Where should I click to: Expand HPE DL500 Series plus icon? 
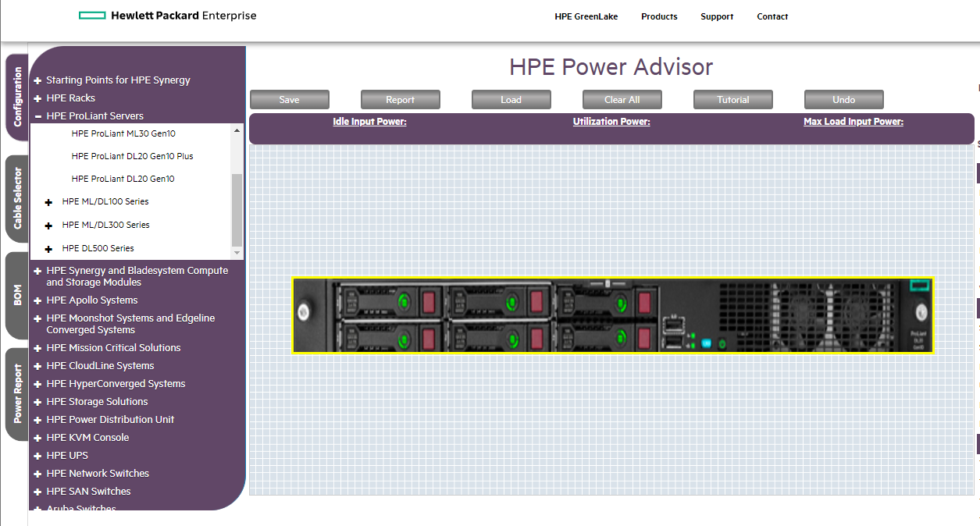pyautogui.click(x=48, y=249)
